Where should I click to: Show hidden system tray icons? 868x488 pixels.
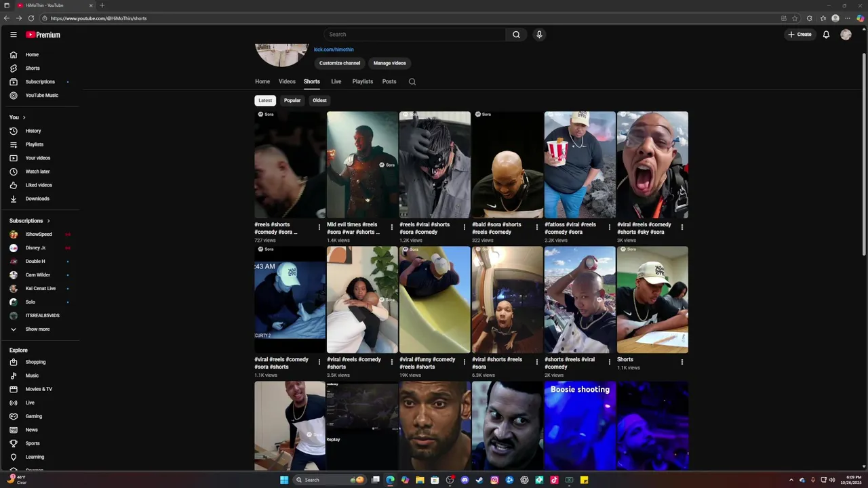(791, 480)
